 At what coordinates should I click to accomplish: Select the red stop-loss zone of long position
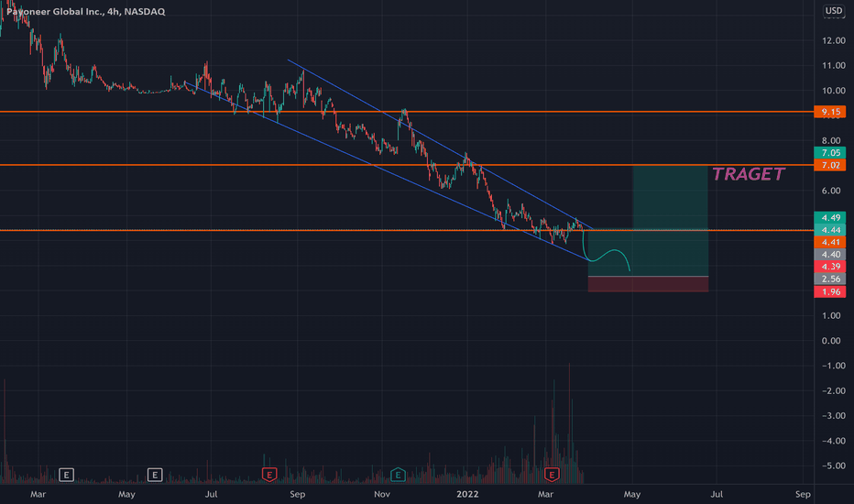point(648,284)
